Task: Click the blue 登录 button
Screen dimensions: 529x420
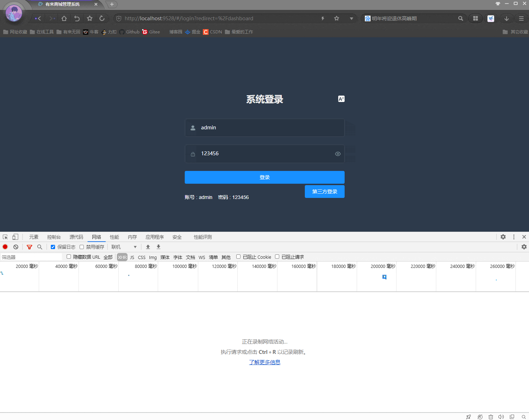Action: click(x=265, y=177)
